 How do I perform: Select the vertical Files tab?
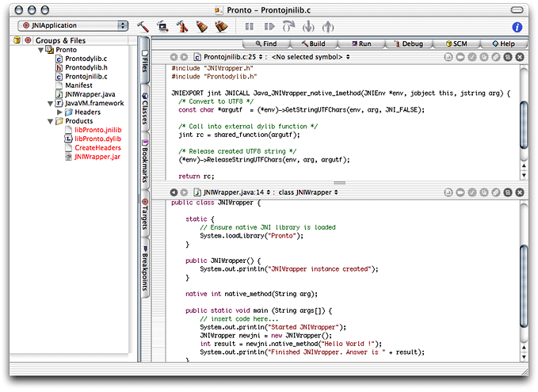(145, 61)
